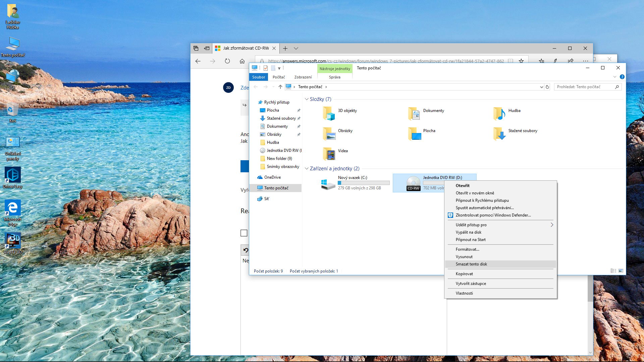
Task: Open the Zobrazení ribbon tab
Action: tap(303, 77)
